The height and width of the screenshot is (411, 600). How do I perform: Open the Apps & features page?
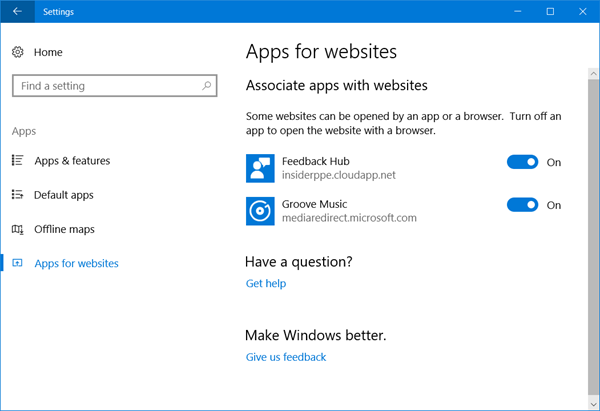click(72, 161)
